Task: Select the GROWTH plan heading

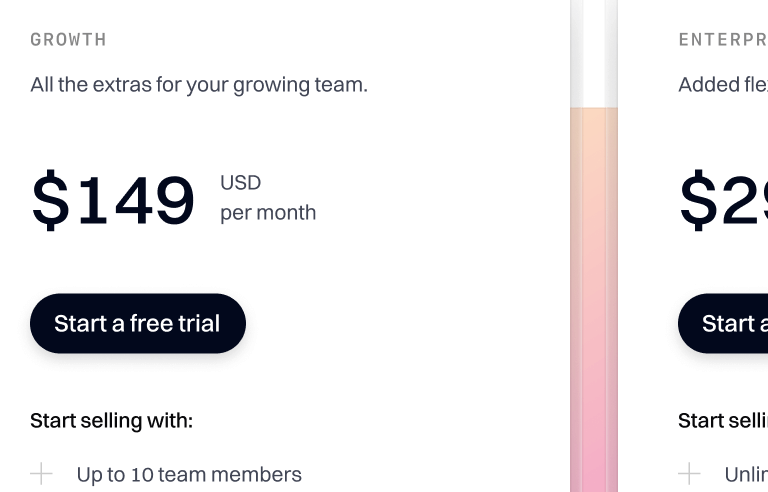Action: 68,40
